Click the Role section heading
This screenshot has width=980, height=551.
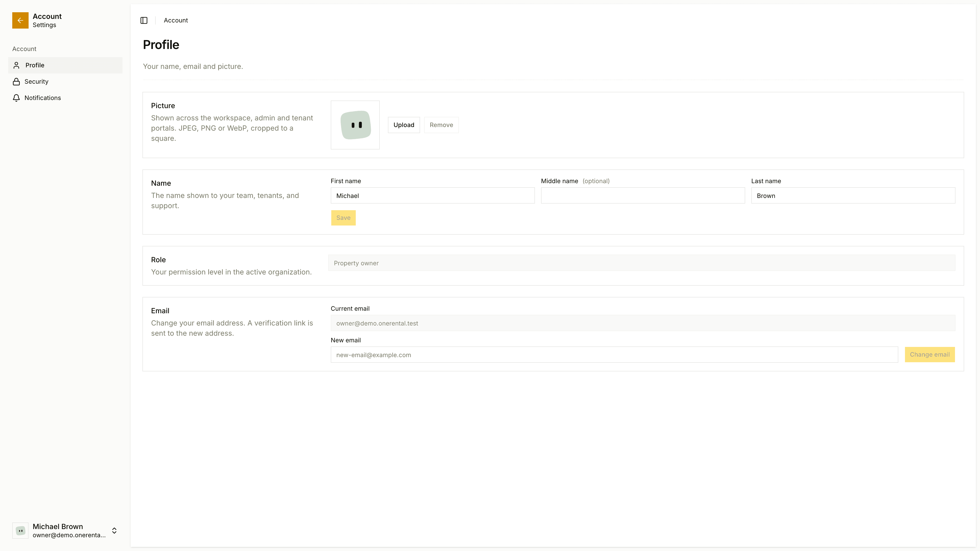coord(158,260)
